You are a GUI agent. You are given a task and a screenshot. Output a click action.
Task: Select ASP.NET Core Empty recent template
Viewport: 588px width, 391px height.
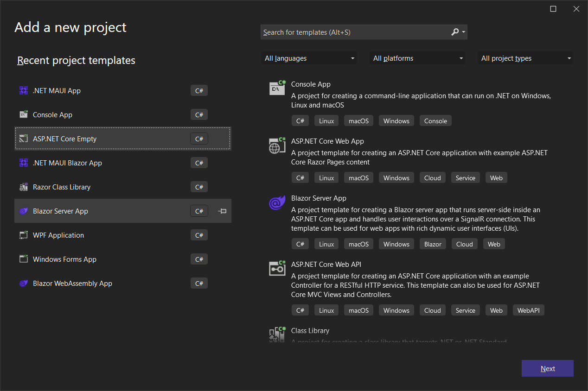pyautogui.click(x=123, y=139)
